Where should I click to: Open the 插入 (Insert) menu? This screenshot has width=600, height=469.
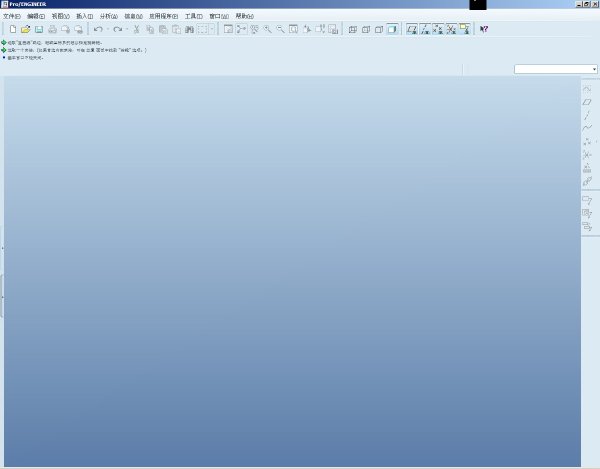click(85, 16)
